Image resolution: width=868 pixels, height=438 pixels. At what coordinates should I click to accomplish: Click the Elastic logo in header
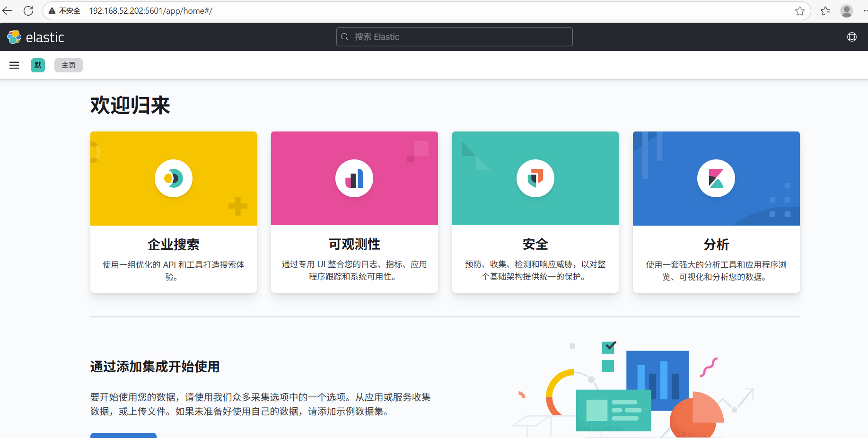pos(35,37)
